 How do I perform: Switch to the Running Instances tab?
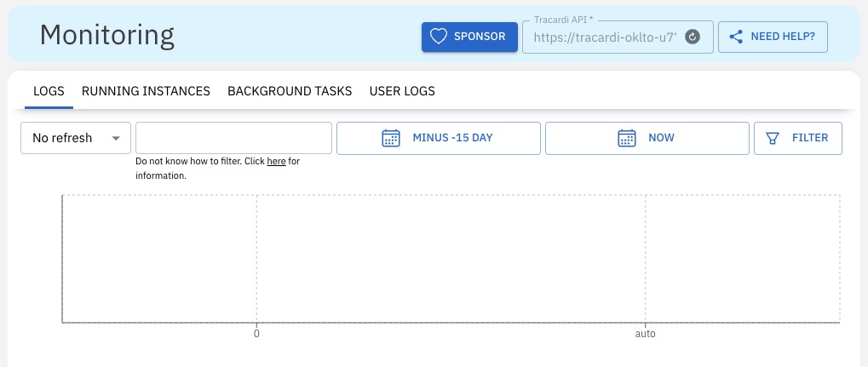[146, 91]
